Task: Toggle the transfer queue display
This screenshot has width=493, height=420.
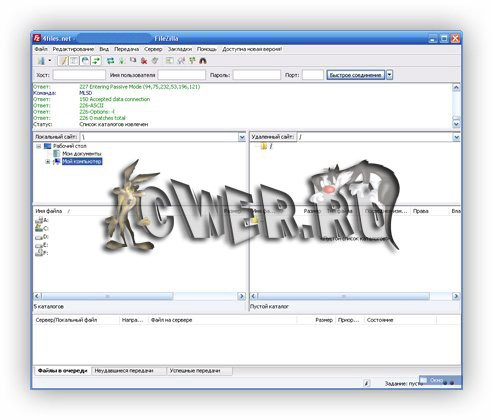Action: click(96, 60)
